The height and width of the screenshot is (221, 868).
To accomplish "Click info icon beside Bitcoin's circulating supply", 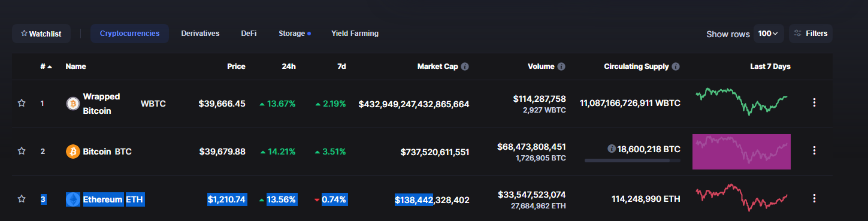I will (x=611, y=149).
